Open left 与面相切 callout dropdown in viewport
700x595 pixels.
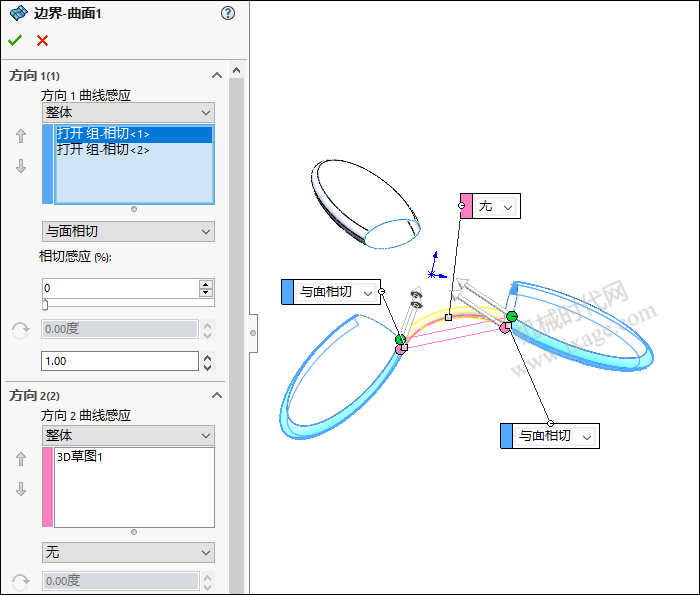click(368, 293)
